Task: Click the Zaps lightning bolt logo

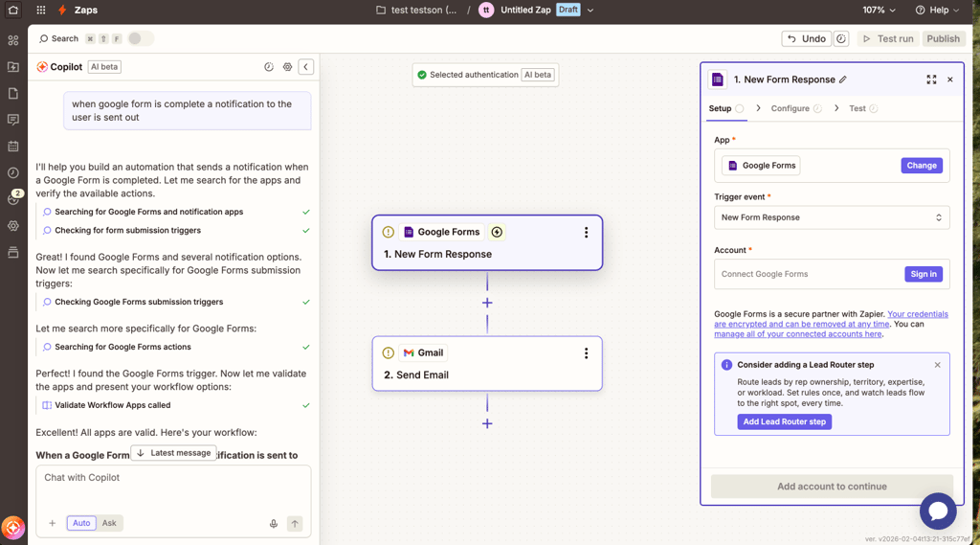Action: click(x=62, y=10)
